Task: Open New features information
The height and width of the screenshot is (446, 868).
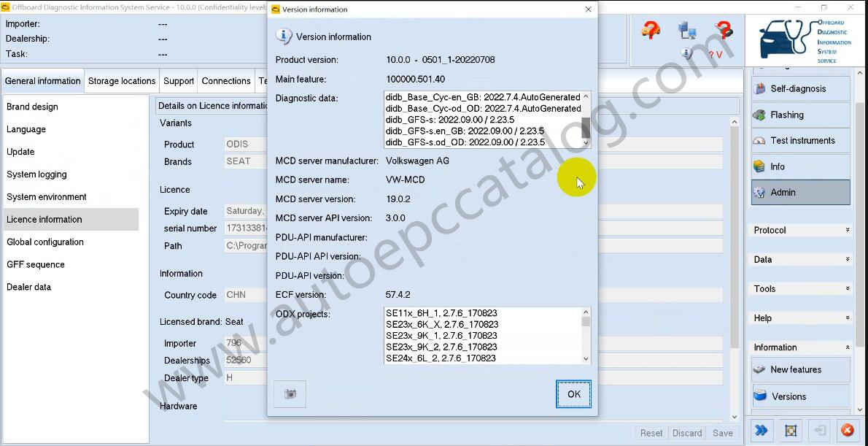Action: tap(800, 369)
